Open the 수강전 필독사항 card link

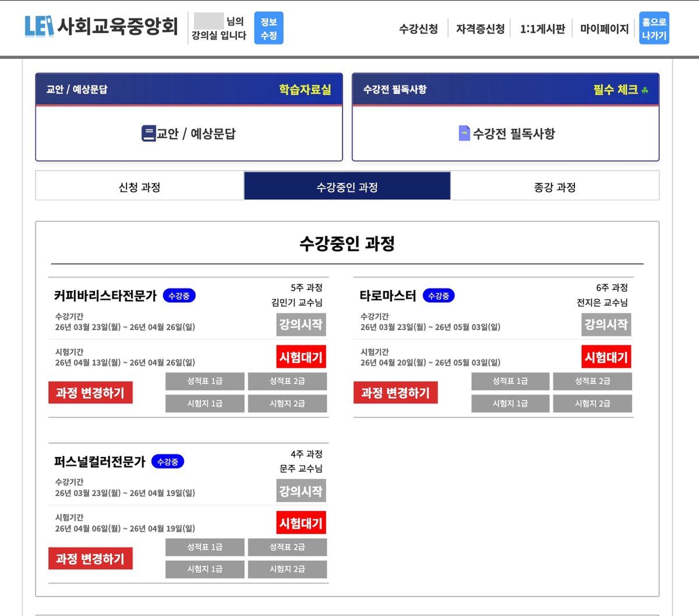point(506,133)
